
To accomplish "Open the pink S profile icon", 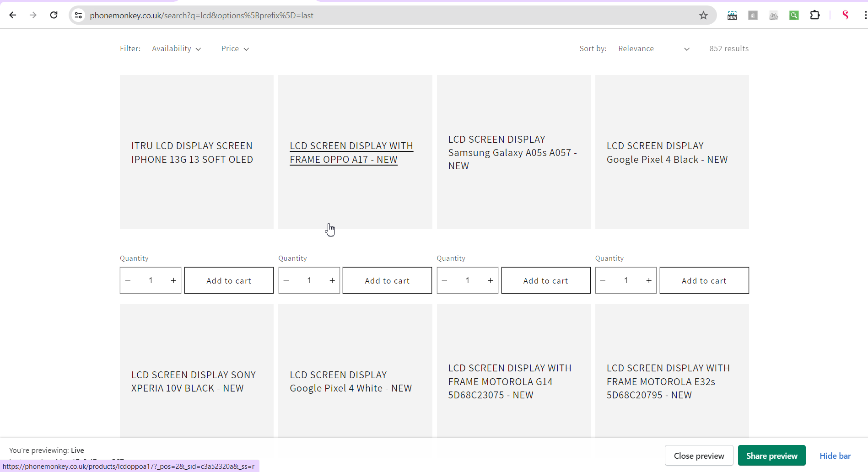I will click(x=845, y=16).
